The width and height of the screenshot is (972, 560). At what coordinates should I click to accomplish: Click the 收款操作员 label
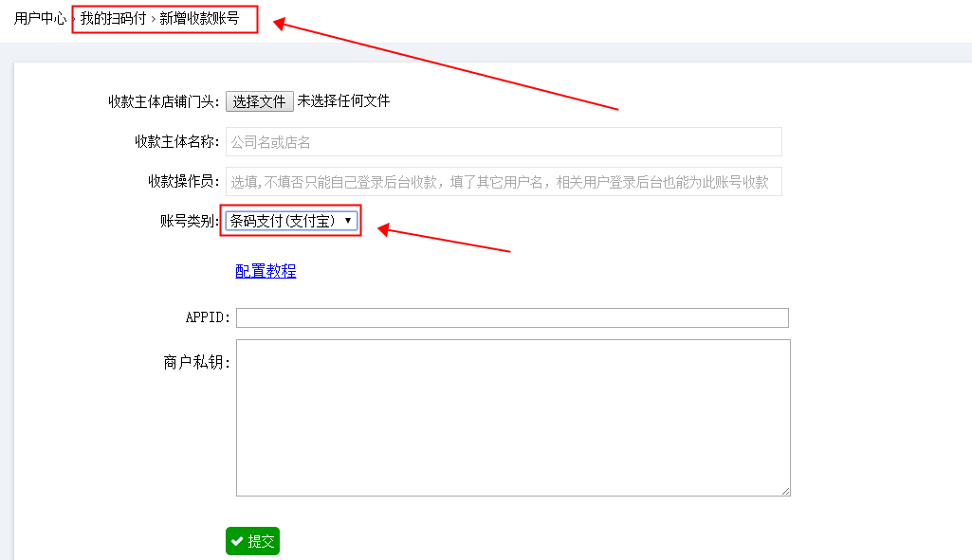pyautogui.click(x=183, y=182)
